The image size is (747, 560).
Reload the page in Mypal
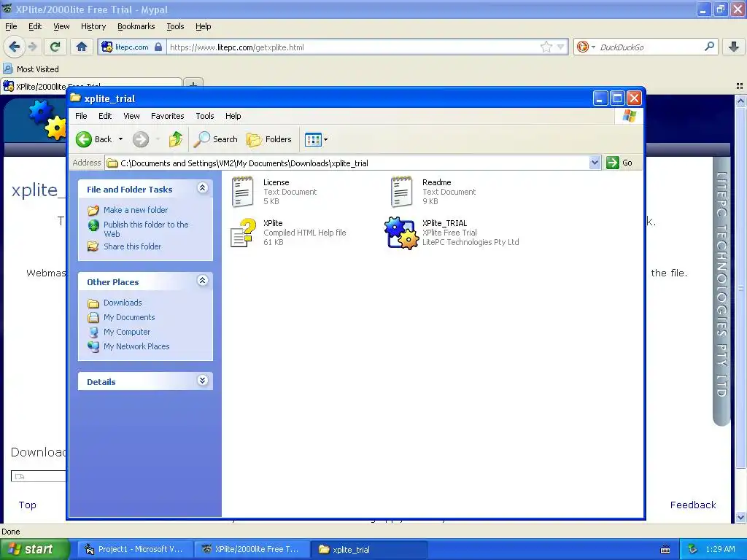click(x=55, y=47)
